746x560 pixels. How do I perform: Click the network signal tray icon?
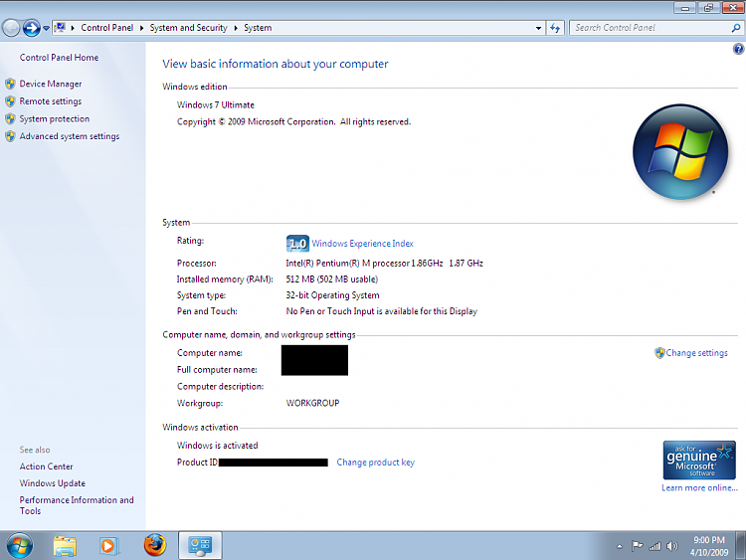pos(655,546)
